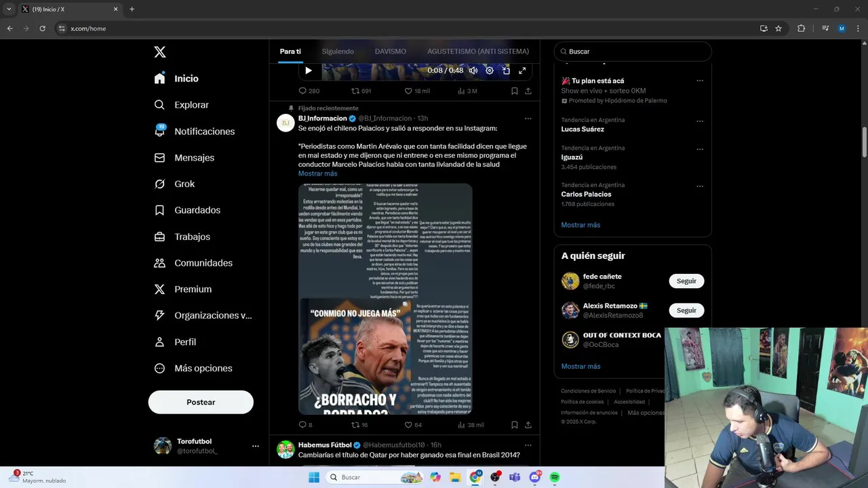Viewport: 868px width, 488px height.
Task: Click the Buscar search field on X
Action: (633, 52)
